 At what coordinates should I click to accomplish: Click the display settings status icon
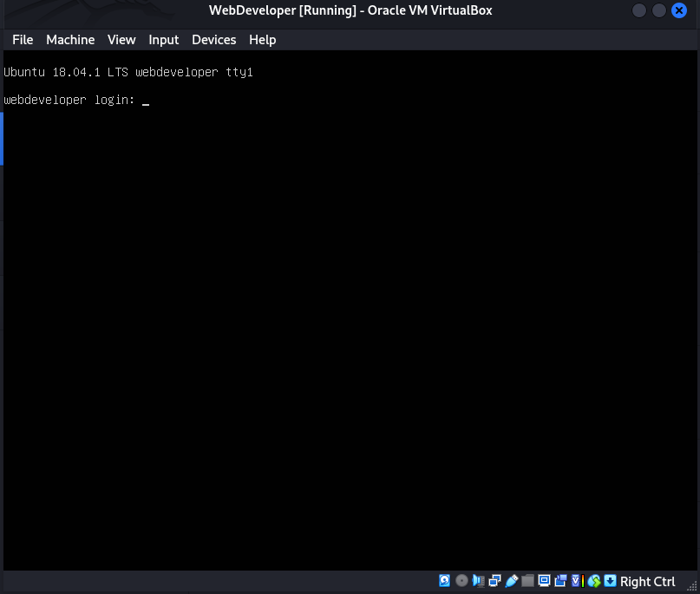click(543, 580)
